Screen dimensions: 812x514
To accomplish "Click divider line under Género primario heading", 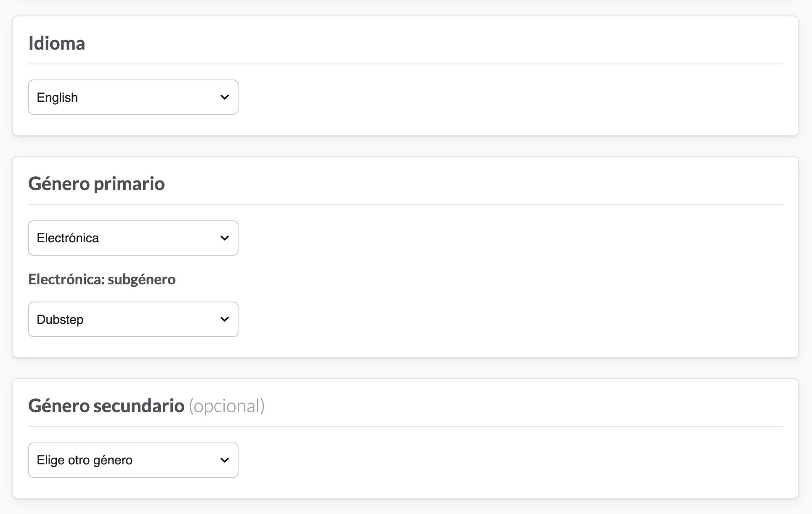I will [x=405, y=204].
